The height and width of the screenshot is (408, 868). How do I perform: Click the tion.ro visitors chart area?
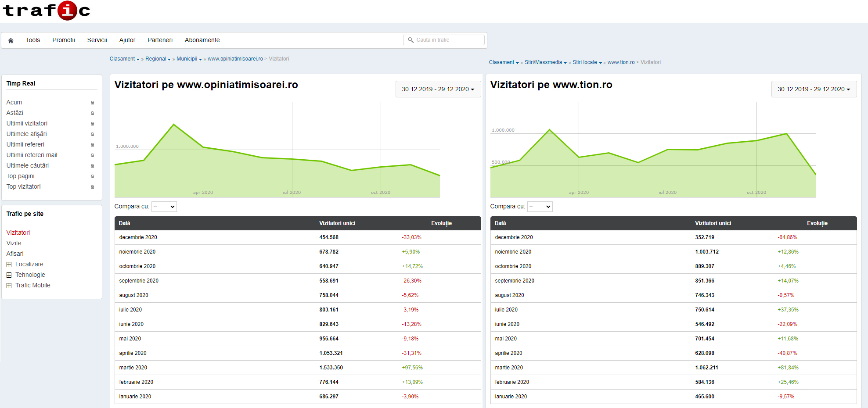point(653,150)
